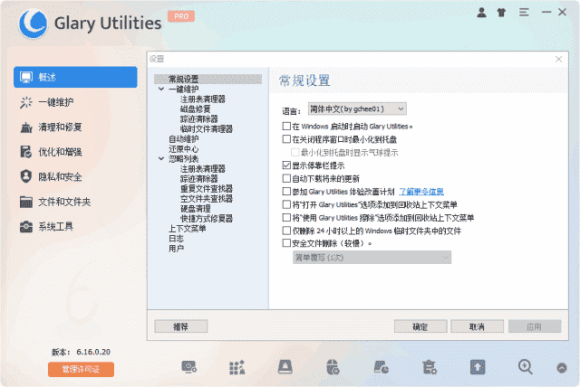Select 重复文件查找器 in the settings tree
Image resolution: width=580 pixels, height=387 pixels.
click(206, 189)
